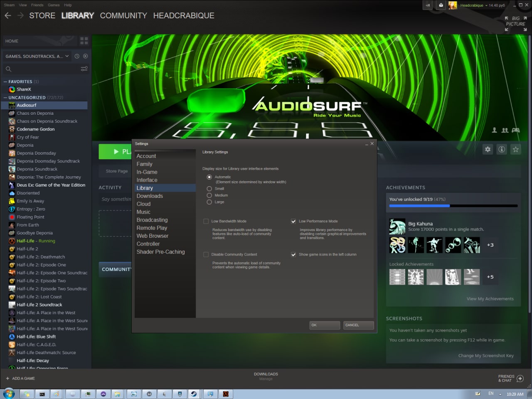Open the Half-Life Running entry
The image size is (532, 399).
pos(36,241)
